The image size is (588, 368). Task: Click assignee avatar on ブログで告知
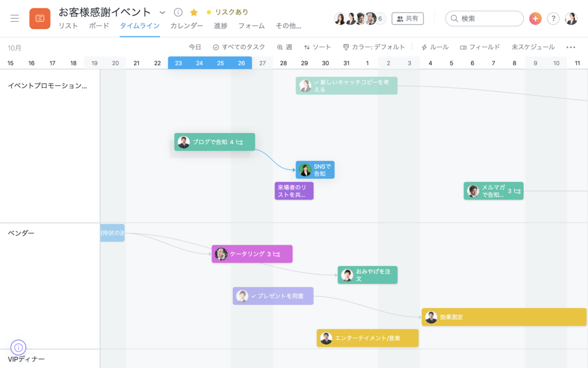(x=183, y=142)
